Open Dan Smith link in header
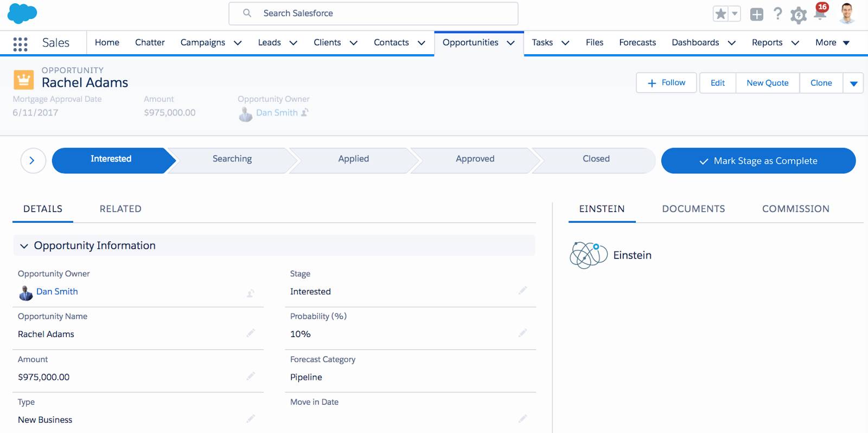 click(277, 113)
